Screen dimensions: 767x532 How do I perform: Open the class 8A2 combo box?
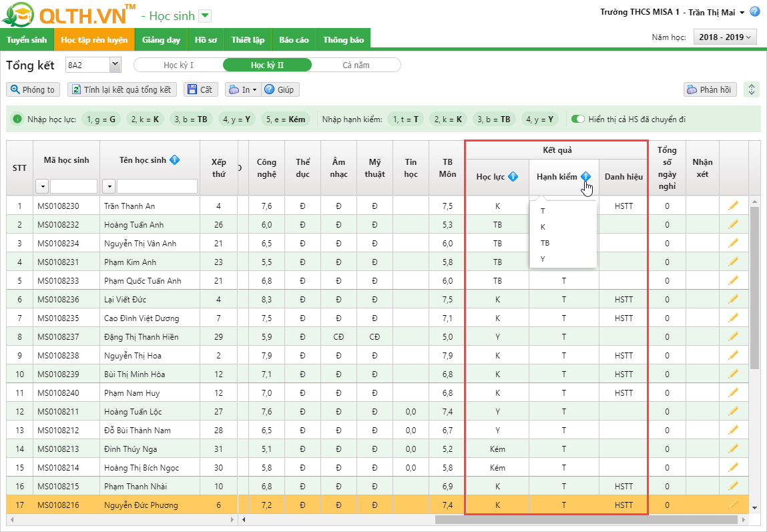[93, 65]
